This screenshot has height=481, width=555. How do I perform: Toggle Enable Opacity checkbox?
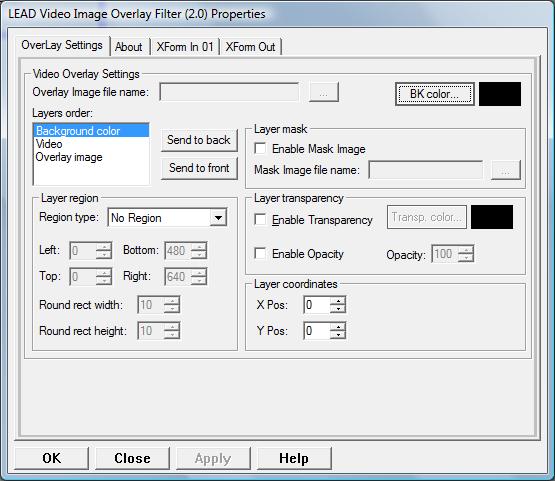coord(261,253)
